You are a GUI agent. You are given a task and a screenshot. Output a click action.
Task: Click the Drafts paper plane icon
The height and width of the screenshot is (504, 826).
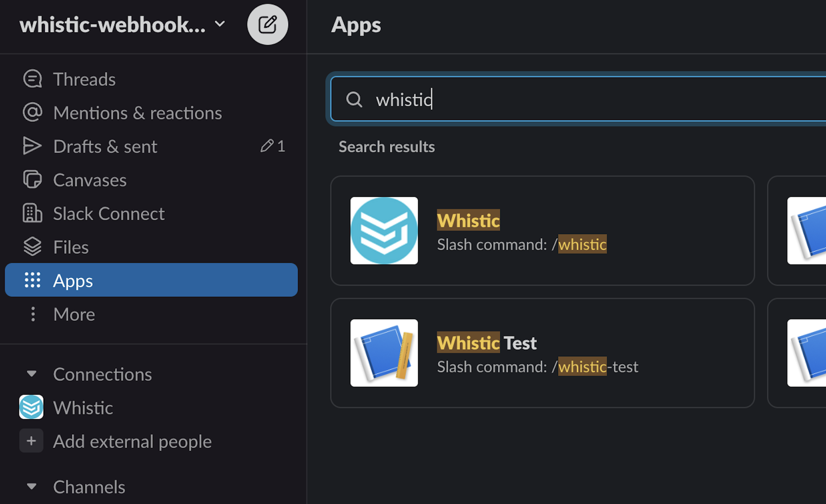pos(32,146)
